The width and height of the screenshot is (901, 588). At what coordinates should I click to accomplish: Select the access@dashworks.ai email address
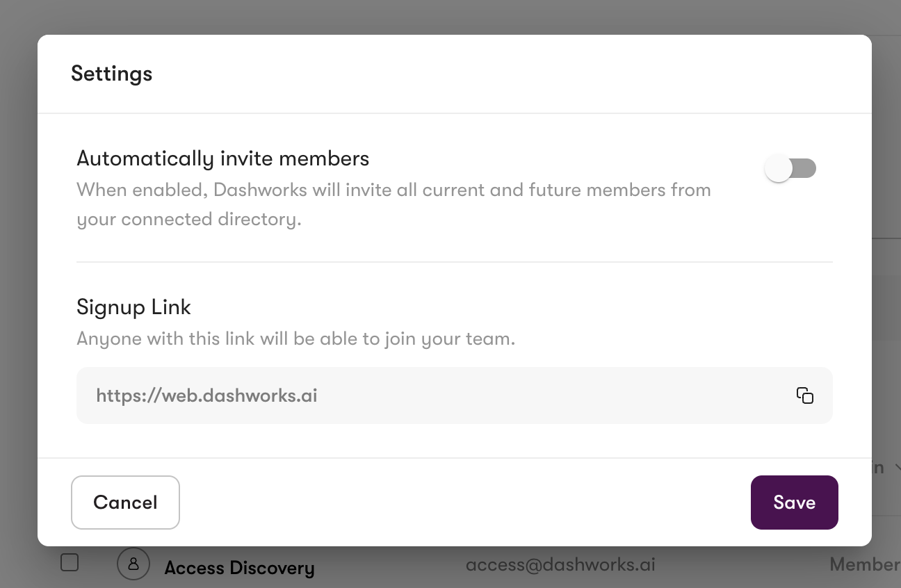coord(560,564)
